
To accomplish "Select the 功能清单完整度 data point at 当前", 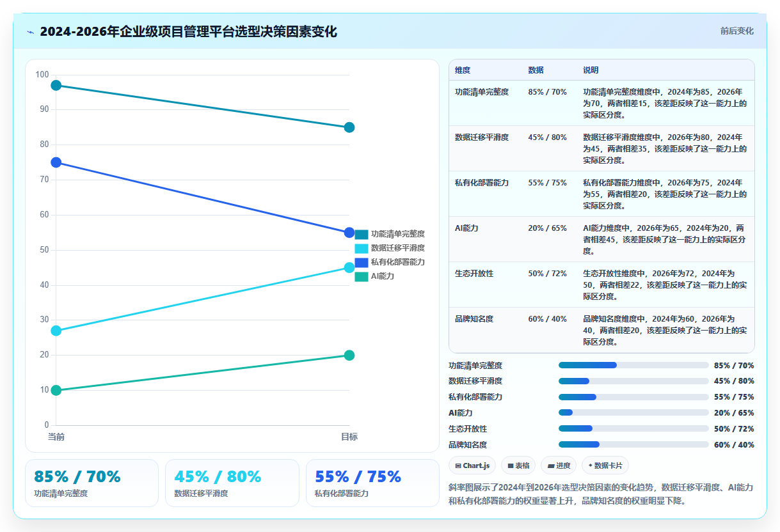I will tap(56, 85).
